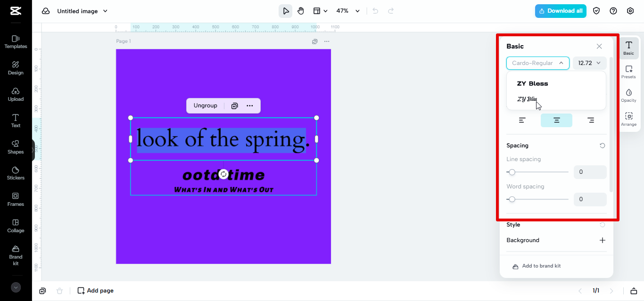Open the font size dropdown
This screenshot has width=644, height=301.
click(x=589, y=63)
